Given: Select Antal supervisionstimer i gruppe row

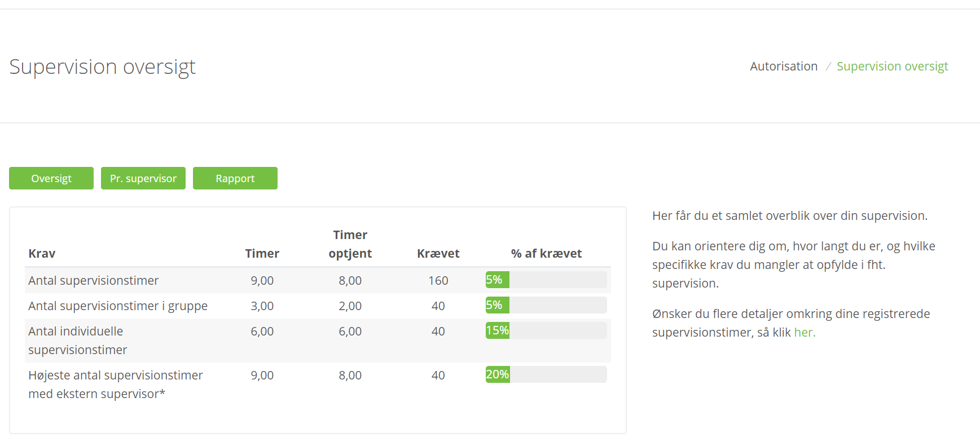Looking at the screenshot, I should 118,306.
